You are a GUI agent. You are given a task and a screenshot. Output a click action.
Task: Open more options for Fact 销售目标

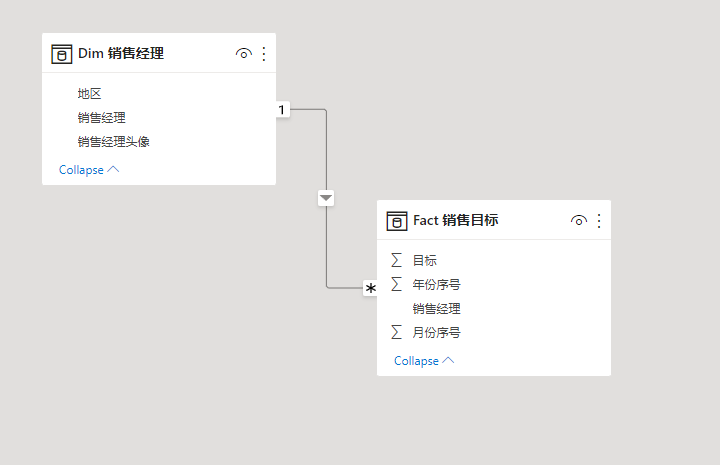pyautogui.click(x=599, y=221)
